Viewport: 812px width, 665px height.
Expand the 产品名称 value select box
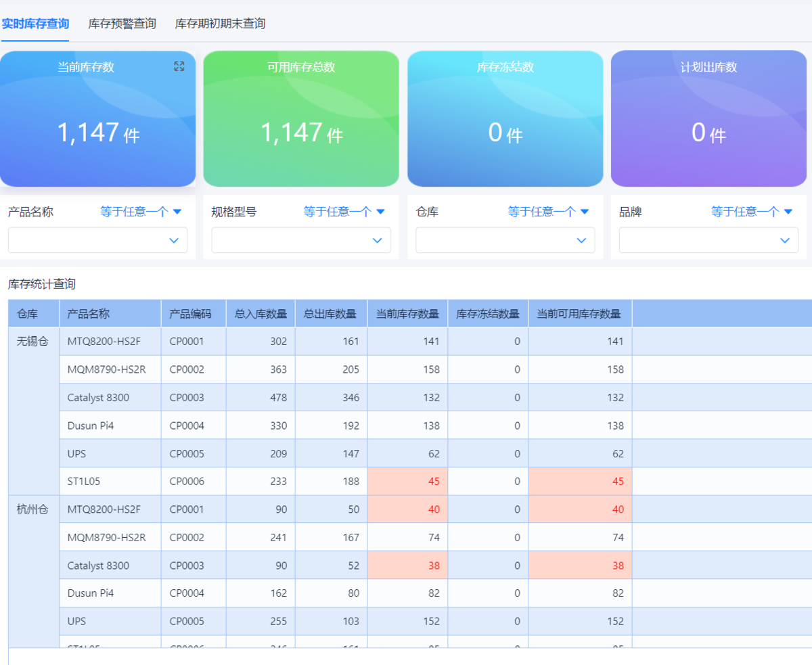97,240
